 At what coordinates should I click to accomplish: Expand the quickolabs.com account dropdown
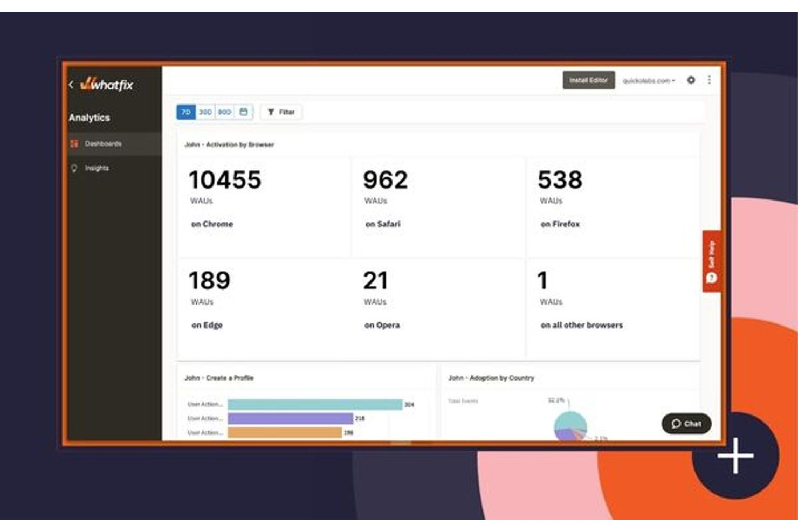(649, 81)
